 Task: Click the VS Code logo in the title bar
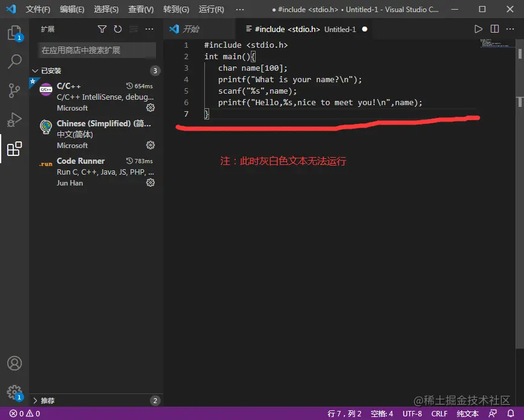11,9
